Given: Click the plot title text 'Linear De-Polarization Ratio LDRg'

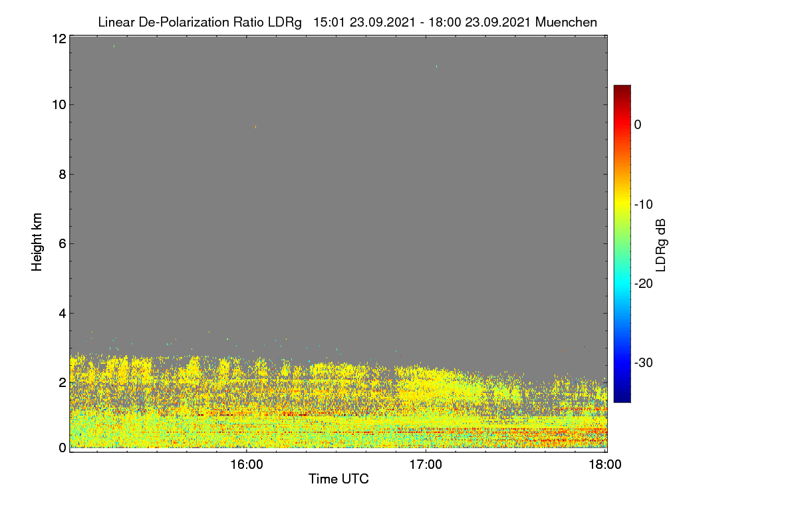Looking at the screenshot, I should point(199,23).
